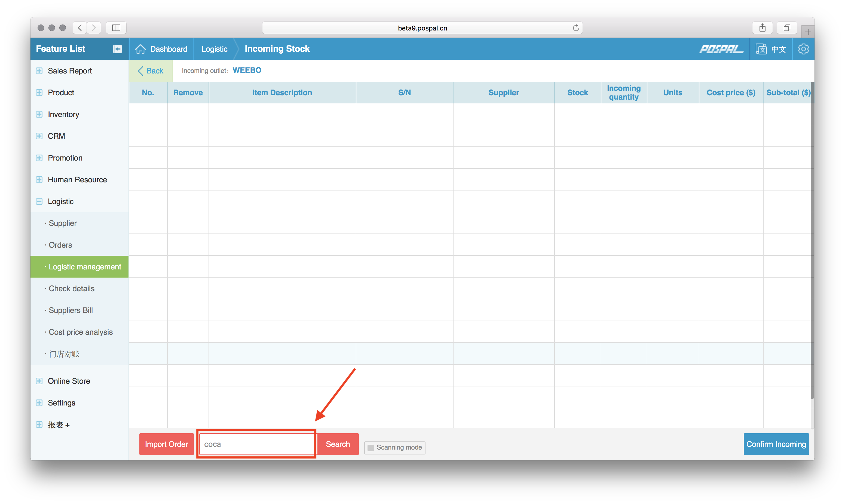Select Check details menu item
845x504 pixels.
coord(71,289)
